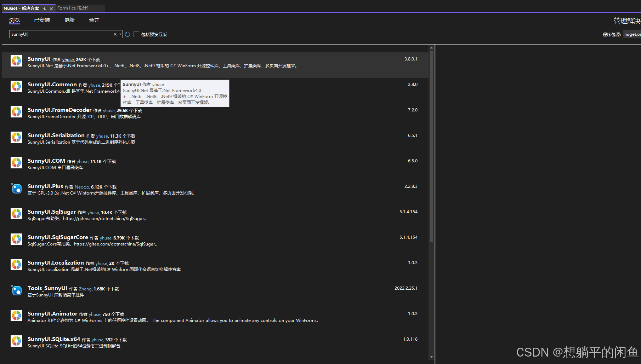
Task: Click the SunnyUI.SqlSugar package icon
Action: [16, 214]
